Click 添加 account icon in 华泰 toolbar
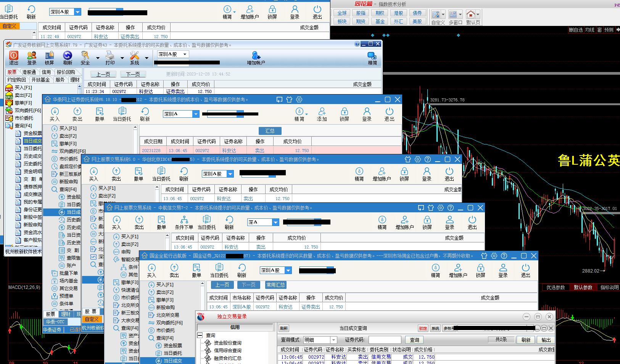Image resolution: width=620 pixels, height=364 pixels. point(322,111)
